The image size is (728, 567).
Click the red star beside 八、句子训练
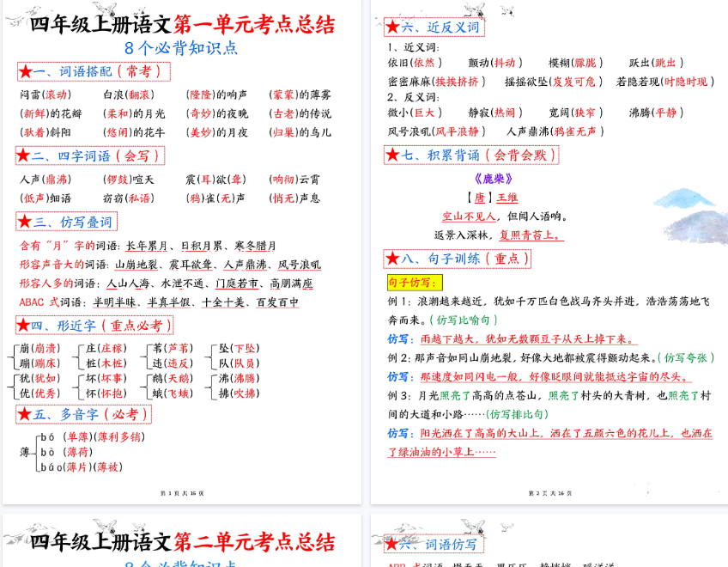[392, 258]
